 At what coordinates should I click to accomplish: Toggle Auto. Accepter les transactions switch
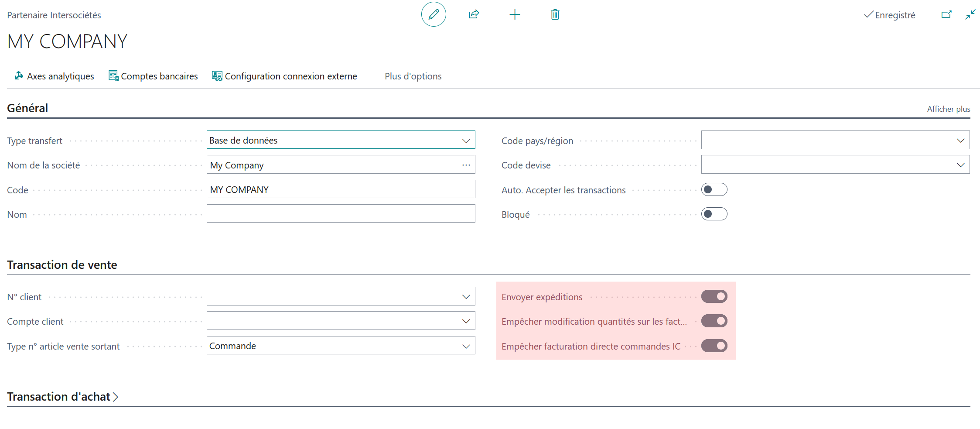714,189
